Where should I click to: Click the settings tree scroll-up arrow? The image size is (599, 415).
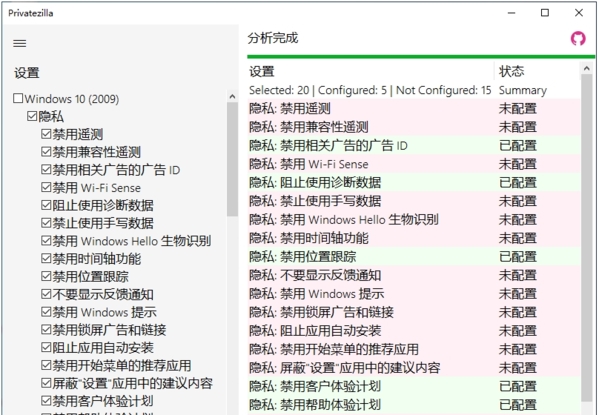232,97
